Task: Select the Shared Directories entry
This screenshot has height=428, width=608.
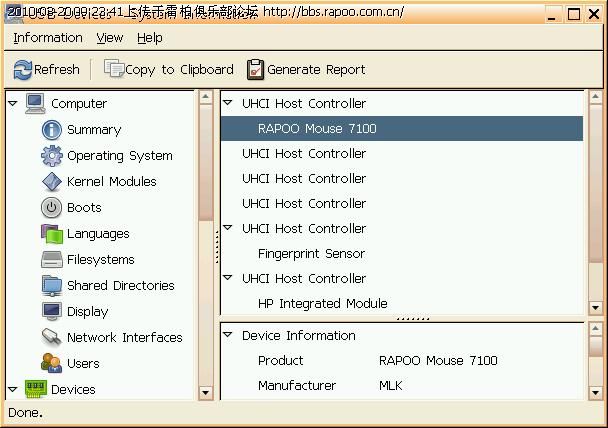Action: click(x=121, y=286)
